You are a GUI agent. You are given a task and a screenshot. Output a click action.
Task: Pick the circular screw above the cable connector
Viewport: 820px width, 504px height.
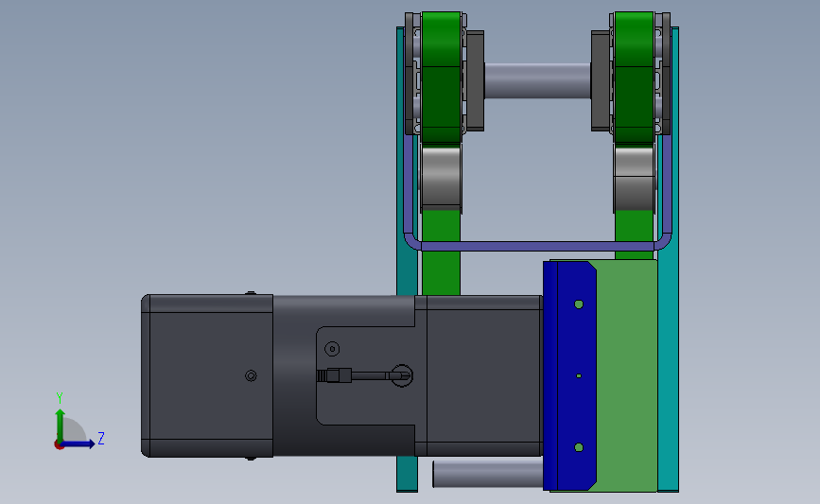(332, 349)
